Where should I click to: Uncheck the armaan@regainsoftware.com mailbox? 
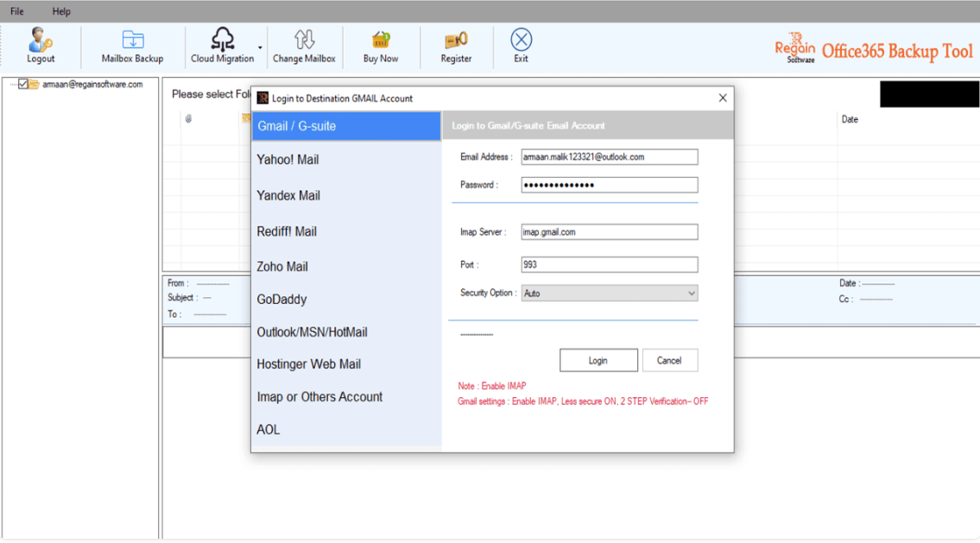click(x=21, y=85)
